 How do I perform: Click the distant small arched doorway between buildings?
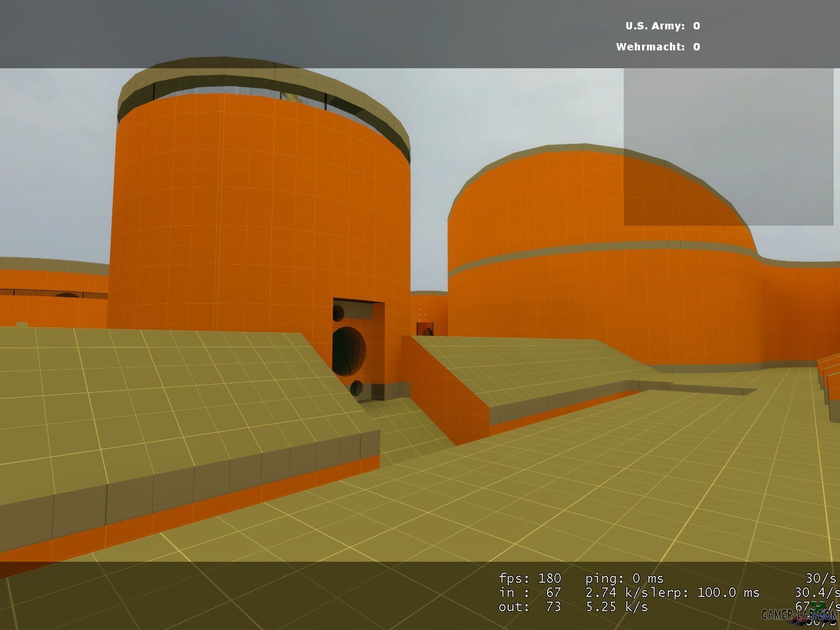[x=425, y=329]
